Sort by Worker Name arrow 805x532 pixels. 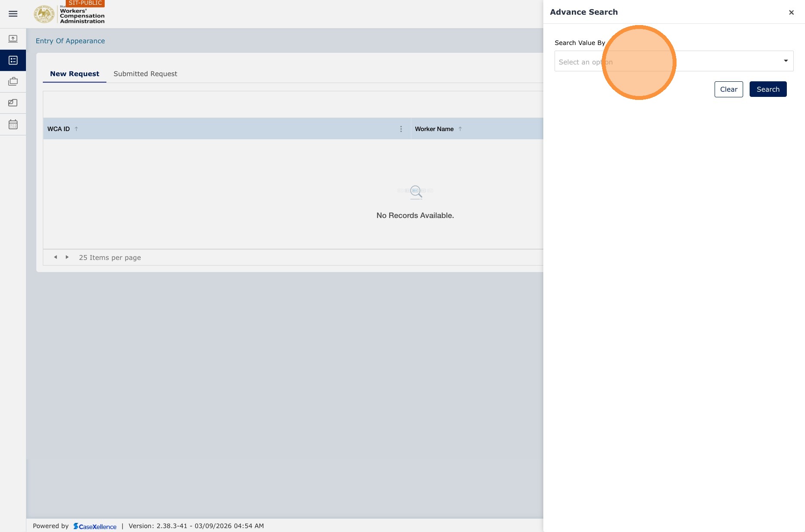coord(460,129)
